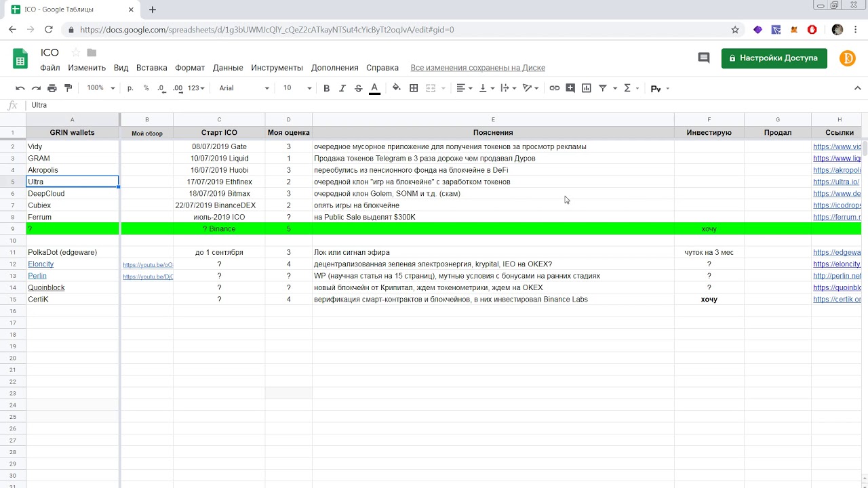Activate the paint format tool

click(68, 88)
